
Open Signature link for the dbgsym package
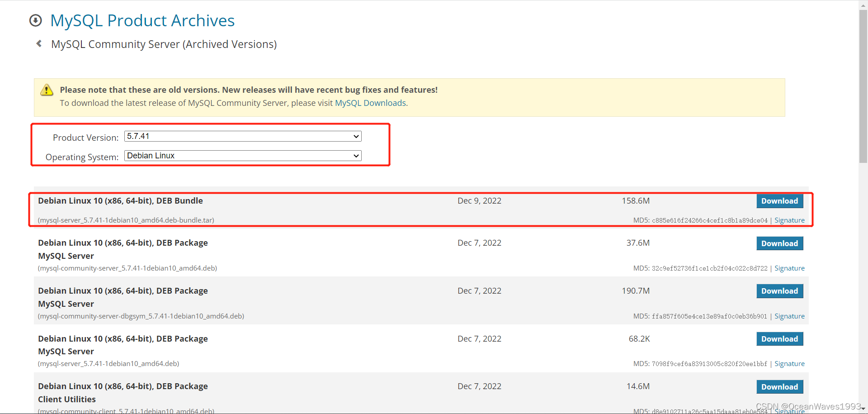[x=789, y=316]
